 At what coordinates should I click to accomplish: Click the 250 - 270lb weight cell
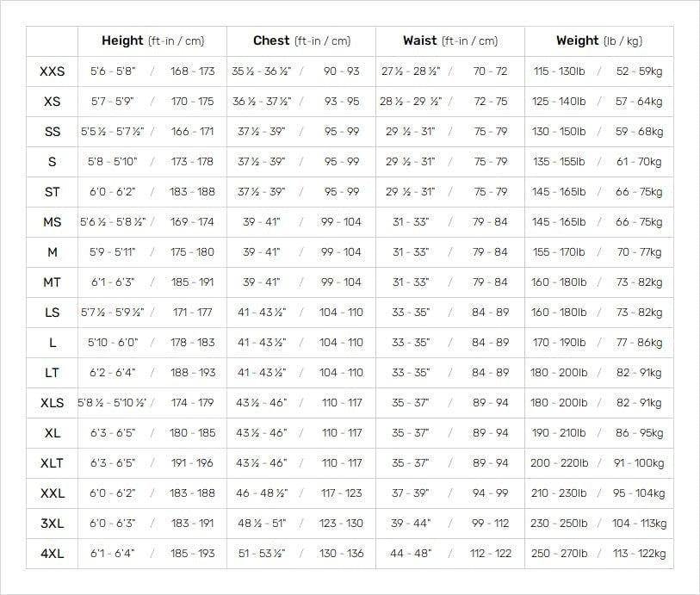pyautogui.click(x=559, y=554)
